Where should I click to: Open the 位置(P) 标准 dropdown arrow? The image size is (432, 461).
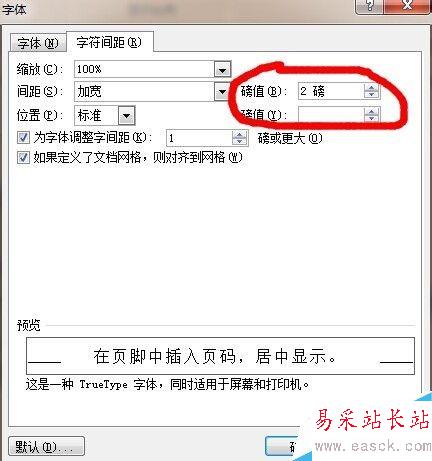[127, 115]
